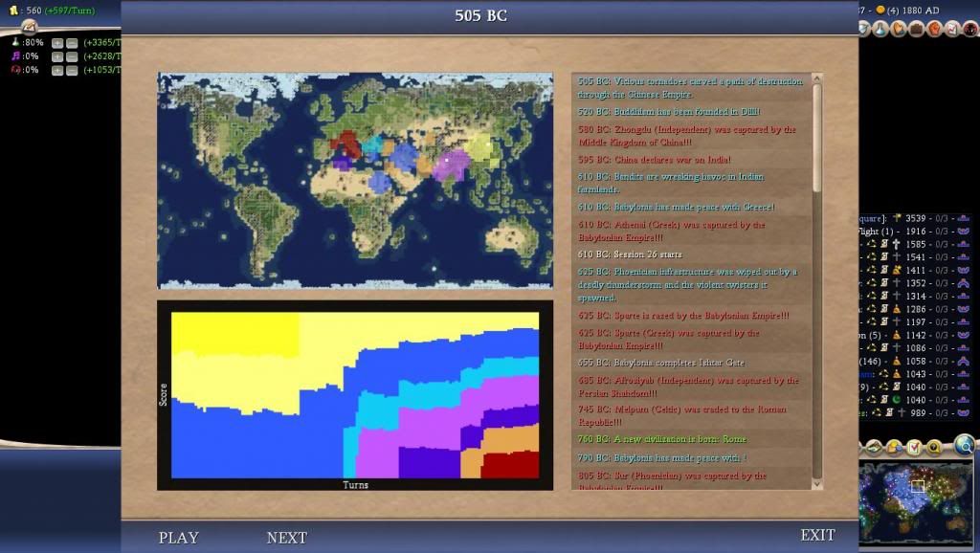Viewport: 980px width, 553px height.
Task: Open the corporation advisor briefcase icon
Action: coord(916,28)
